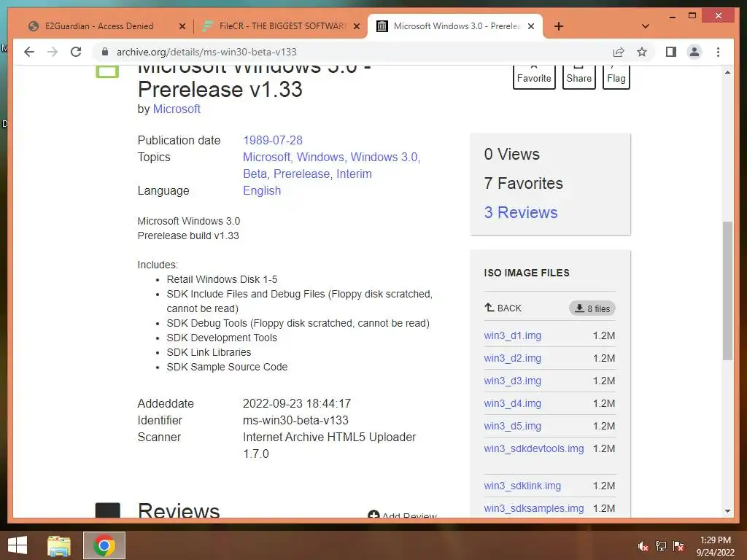
Task: Open the Windows 3.0 topic link
Action: tap(385, 157)
